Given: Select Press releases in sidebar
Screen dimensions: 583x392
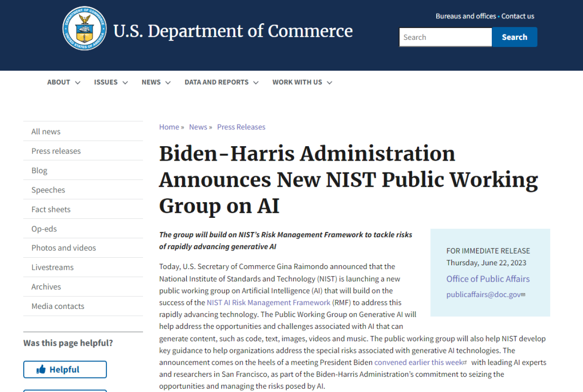Looking at the screenshot, I should click(83, 151).
